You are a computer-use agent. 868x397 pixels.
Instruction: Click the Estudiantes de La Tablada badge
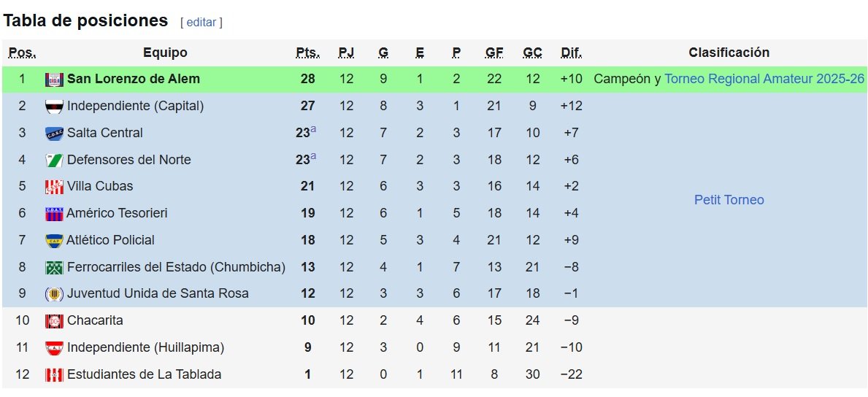54,375
